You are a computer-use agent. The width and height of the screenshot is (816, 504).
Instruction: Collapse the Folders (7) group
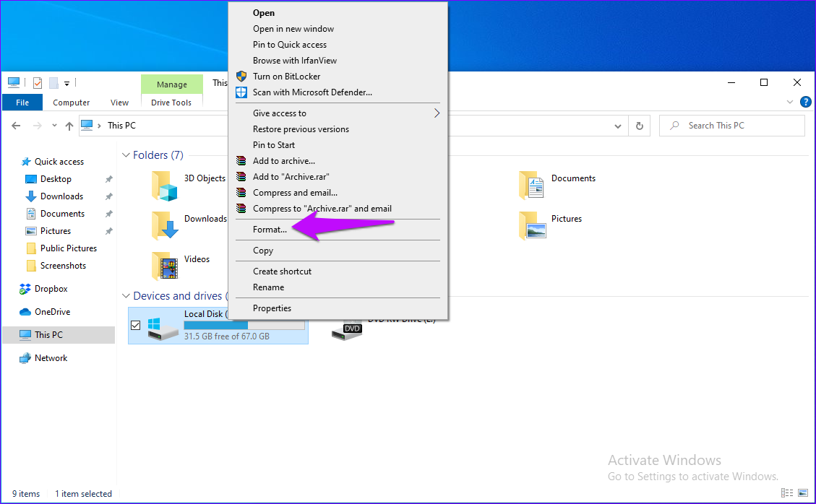coord(126,155)
